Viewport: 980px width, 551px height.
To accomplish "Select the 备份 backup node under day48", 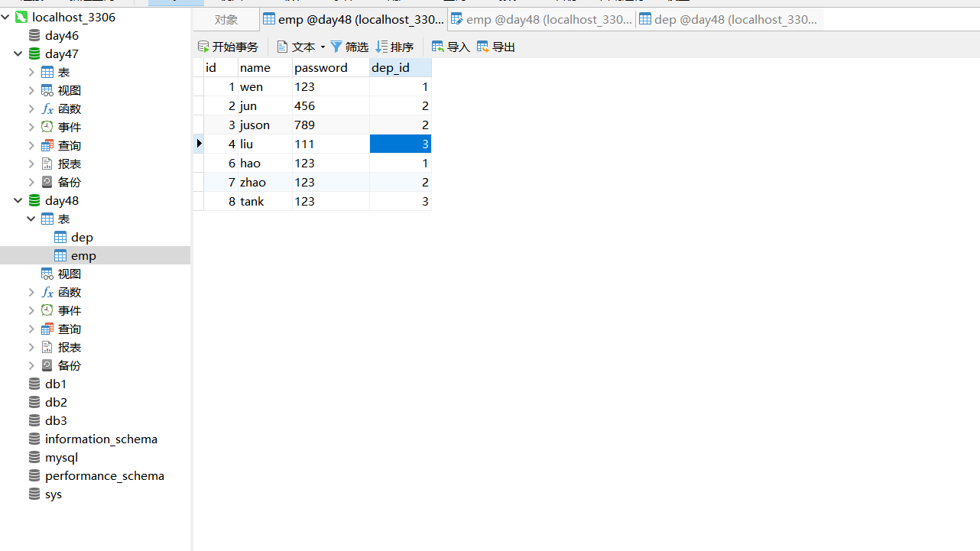I will 68,365.
